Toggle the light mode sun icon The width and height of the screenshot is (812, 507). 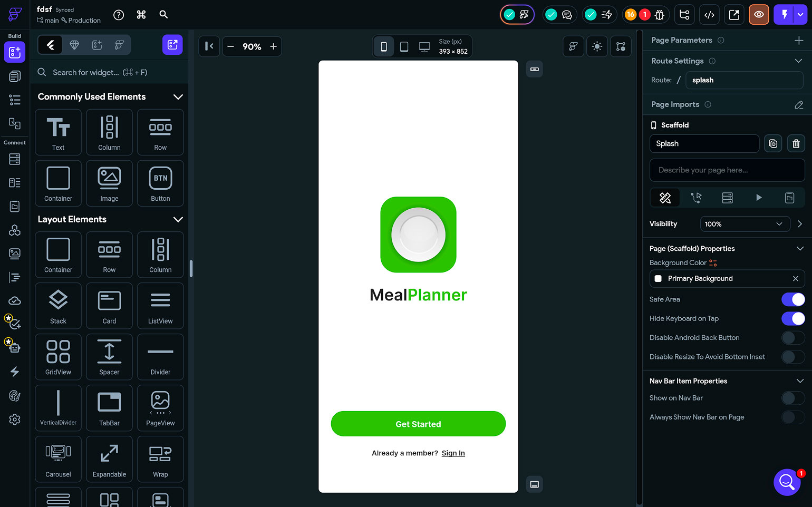(597, 47)
